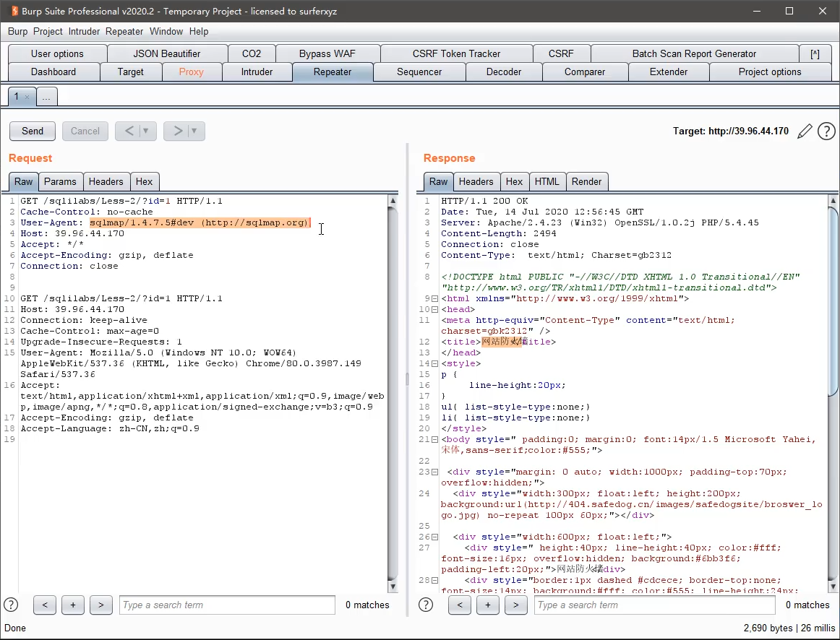Screen dimensions: 840x640
Task: Show response Hex view
Action: [514, 181]
